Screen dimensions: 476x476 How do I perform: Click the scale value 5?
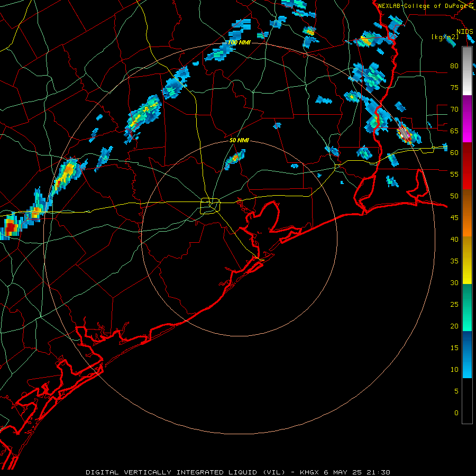tap(456, 391)
